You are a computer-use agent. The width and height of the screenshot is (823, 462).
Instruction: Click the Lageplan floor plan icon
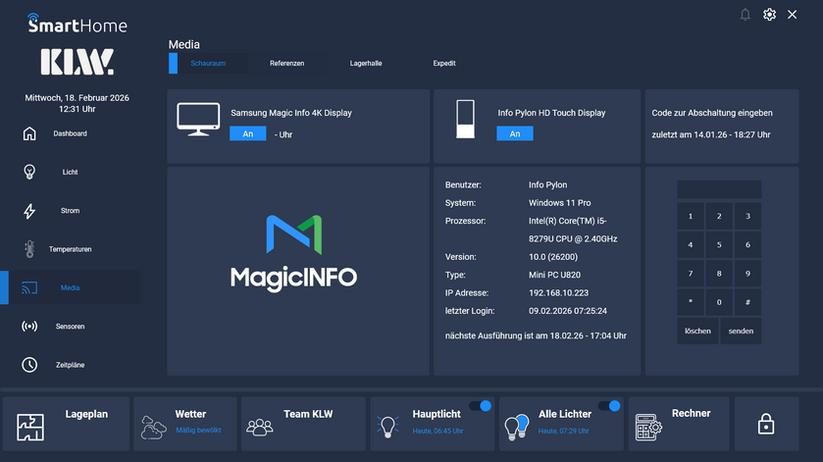(30, 427)
